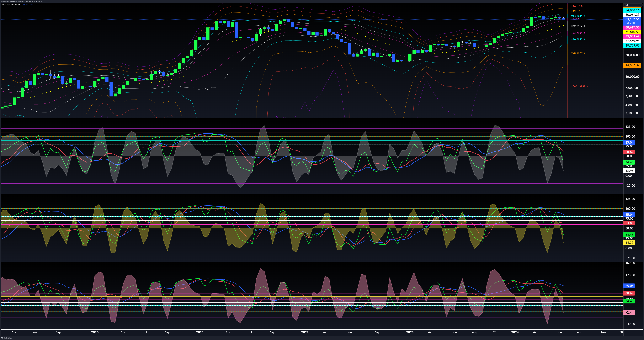Click the 2022 label on the time axis
Viewport: 644px width, 340px height.
(305, 333)
